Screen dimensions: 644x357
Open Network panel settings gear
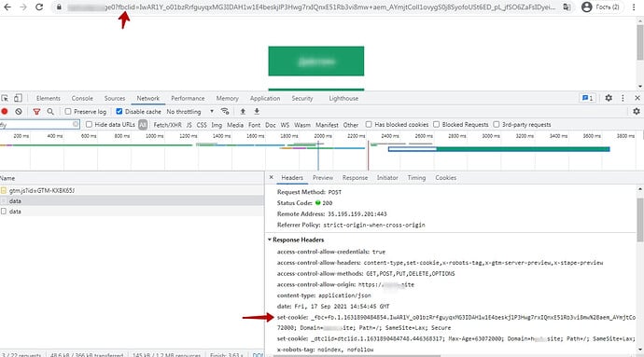pos(637,111)
